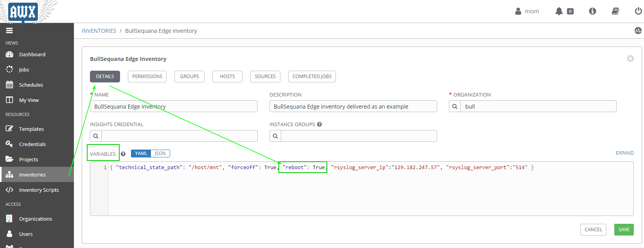Click the Templates pencil icon
This screenshot has height=248, width=644.
click(x=9, y=128)
